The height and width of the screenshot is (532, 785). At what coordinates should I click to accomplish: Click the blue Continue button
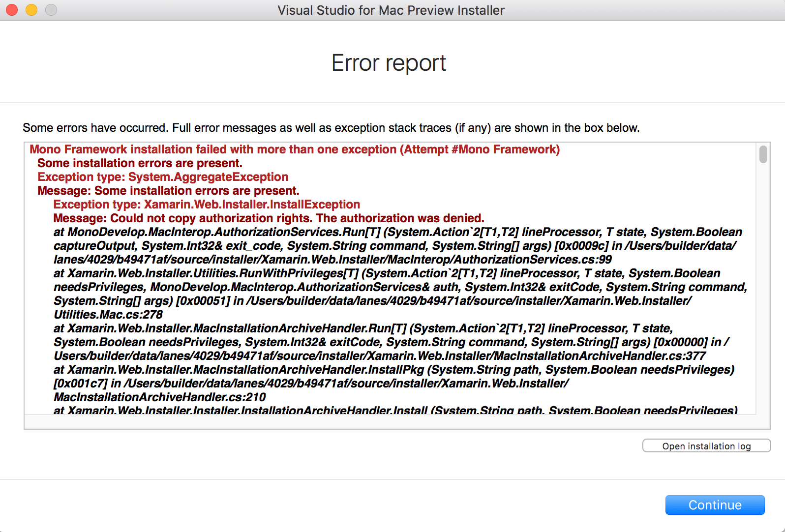715,505
